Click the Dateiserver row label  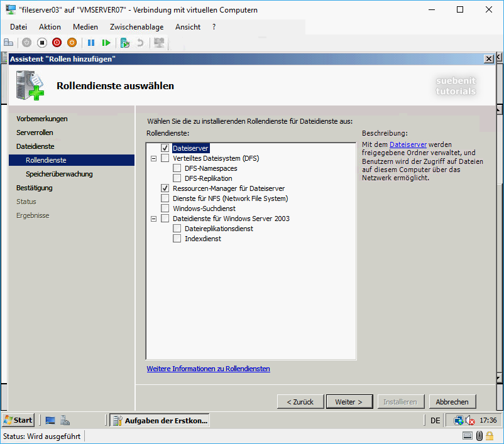[x=190, y=148]
